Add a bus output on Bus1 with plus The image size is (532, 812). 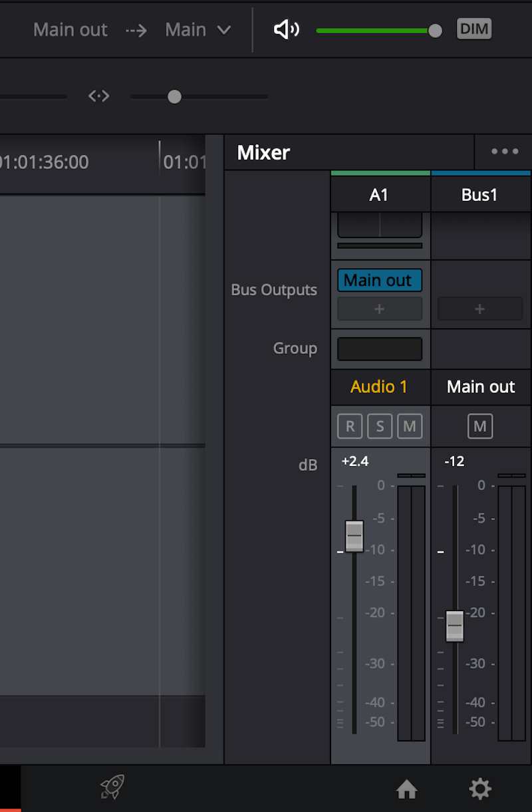point(480,309)
